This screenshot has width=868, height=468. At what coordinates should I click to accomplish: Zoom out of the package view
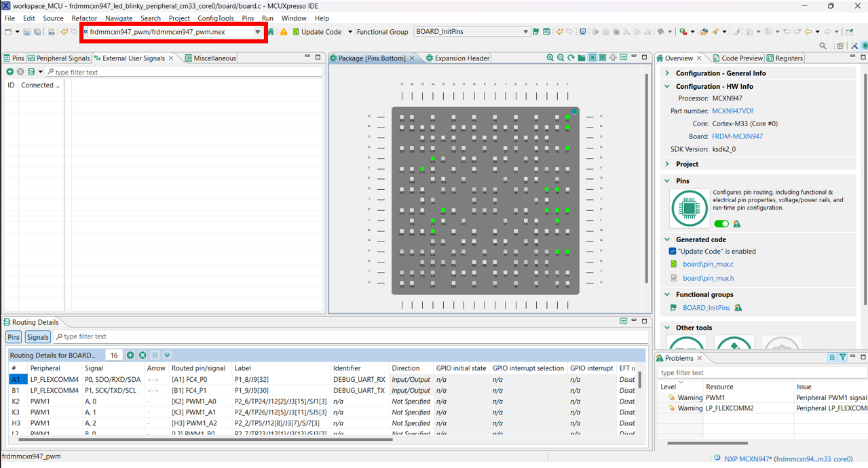tap(561, 58)
